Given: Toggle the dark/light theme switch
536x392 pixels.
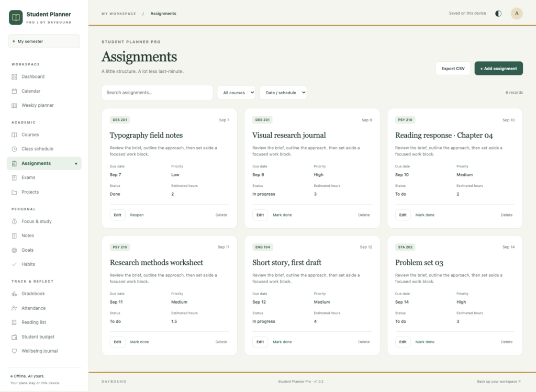Looking at the screenshot, I should pos(498,14).
